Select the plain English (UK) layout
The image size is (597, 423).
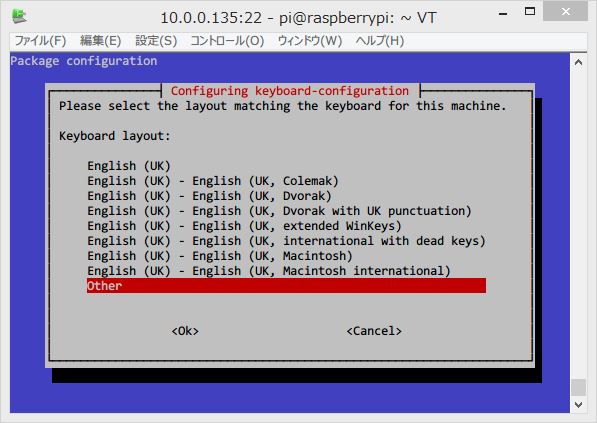click(x=129, y=166)
